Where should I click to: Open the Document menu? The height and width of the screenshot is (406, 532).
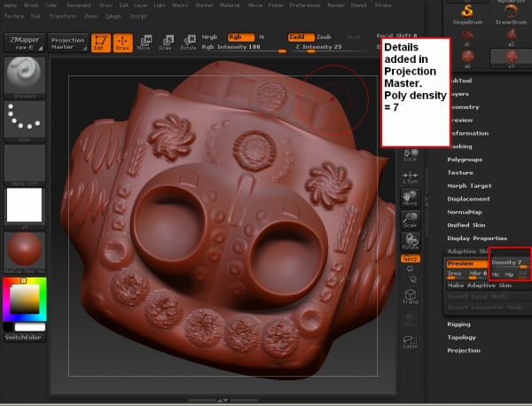79,5
